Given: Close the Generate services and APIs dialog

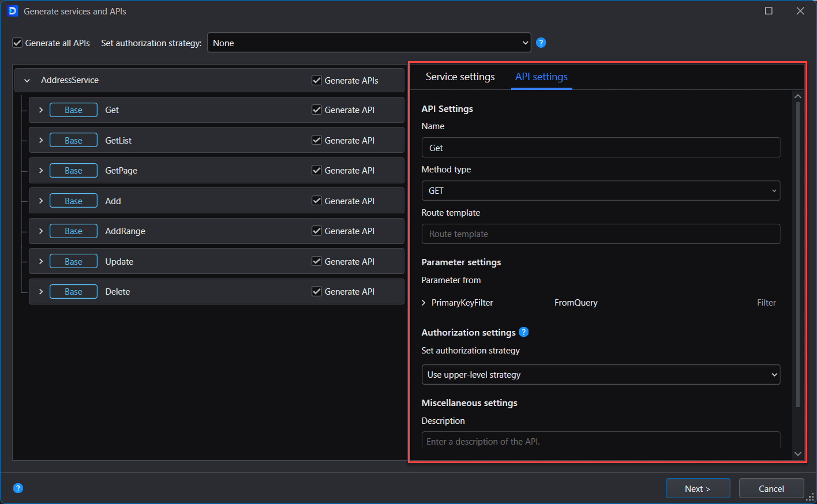Looking at the screenshot, I should (800, 11).
